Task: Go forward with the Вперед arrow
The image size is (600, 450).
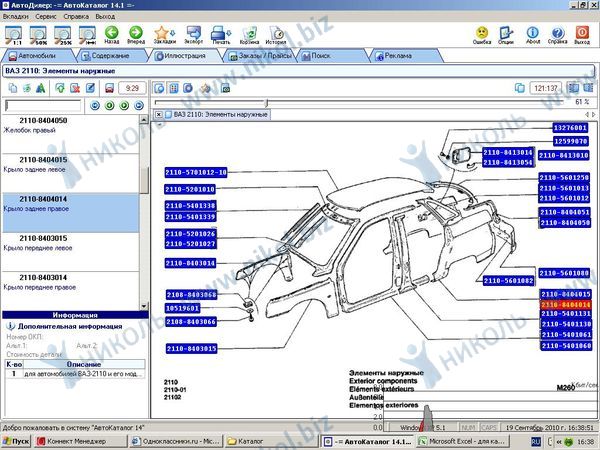Action: tap(136, 35)
